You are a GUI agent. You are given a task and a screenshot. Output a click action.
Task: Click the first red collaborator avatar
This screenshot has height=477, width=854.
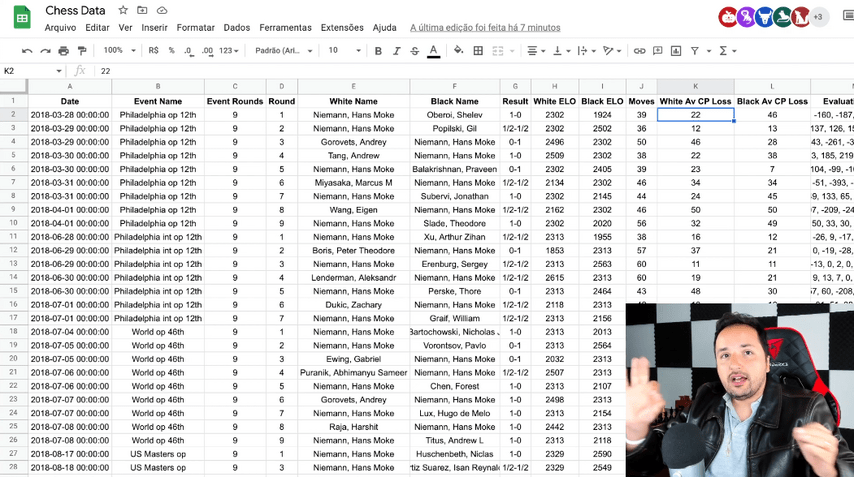pyautogui.click(x=728, y=17)
